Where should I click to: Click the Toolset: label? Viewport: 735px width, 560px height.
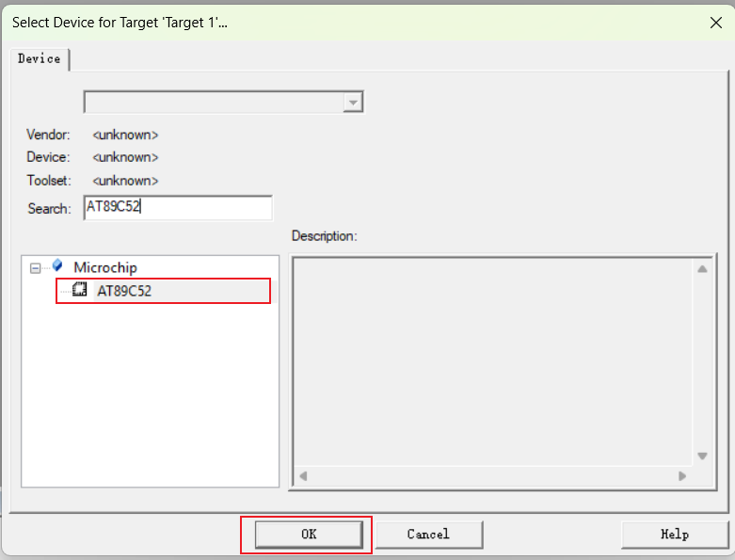(x=49, y=181)
